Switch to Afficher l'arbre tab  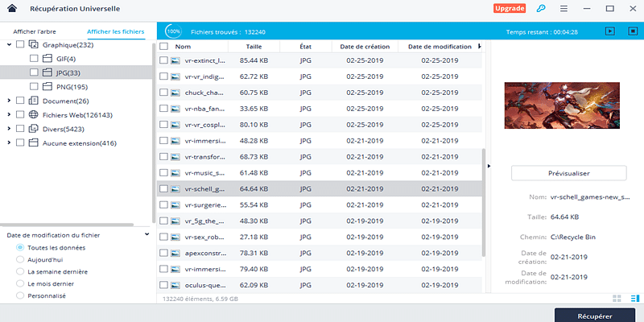[x=35, y=31]
